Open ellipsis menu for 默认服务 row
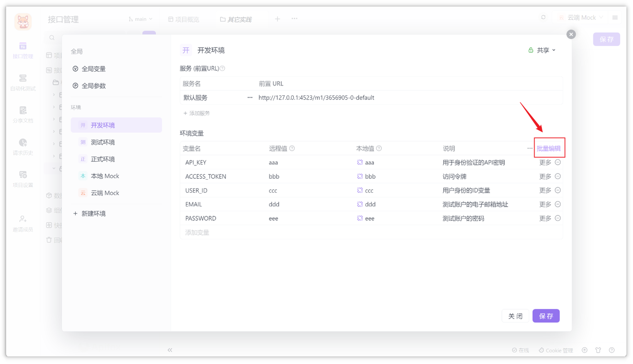 click(250, 98)
